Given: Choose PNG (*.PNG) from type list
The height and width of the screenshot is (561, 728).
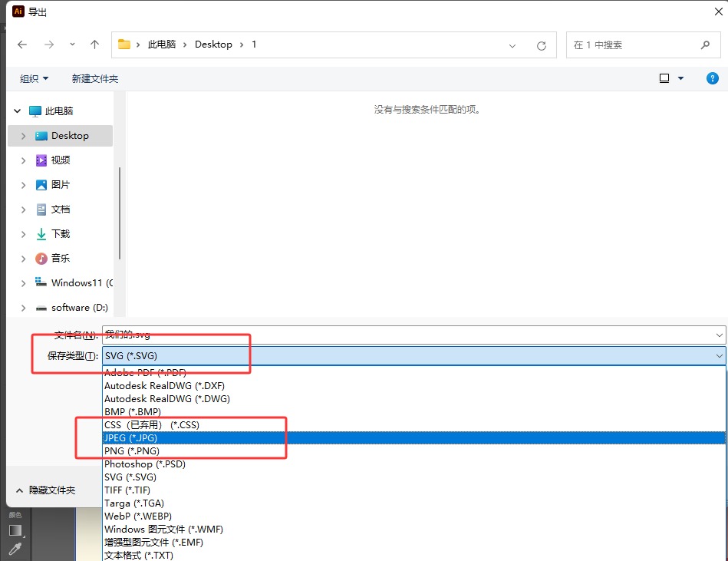Looking at the screenshot, I should (131, 450).
